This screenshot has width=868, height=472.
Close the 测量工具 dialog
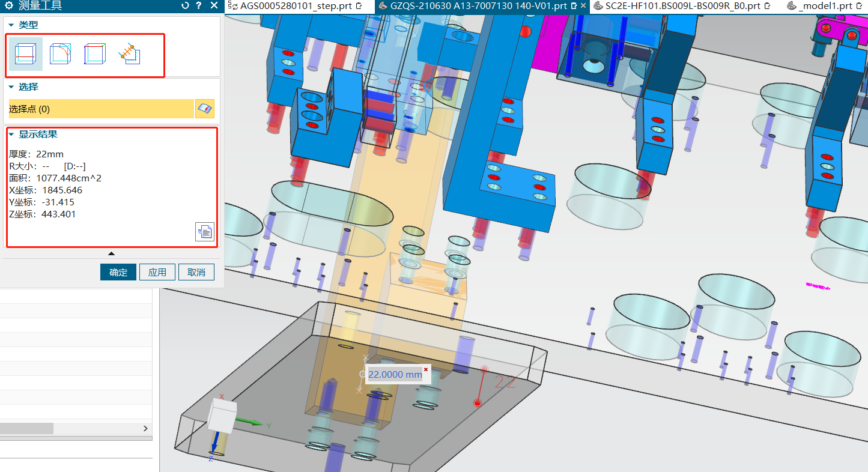point(214,5)
